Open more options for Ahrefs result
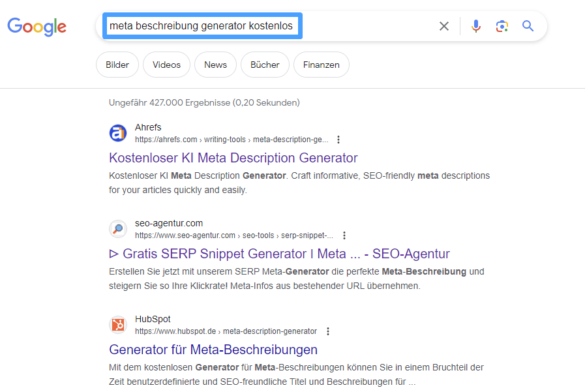585x392 pixels. [338, 140]
